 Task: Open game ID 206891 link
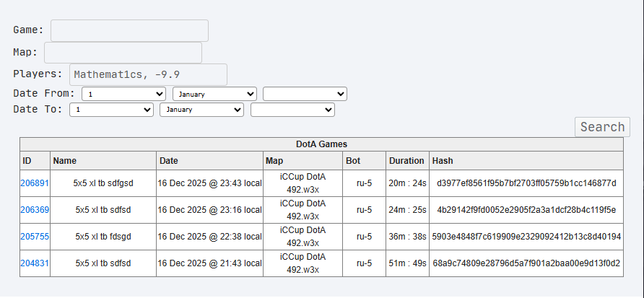coord(35,183)
